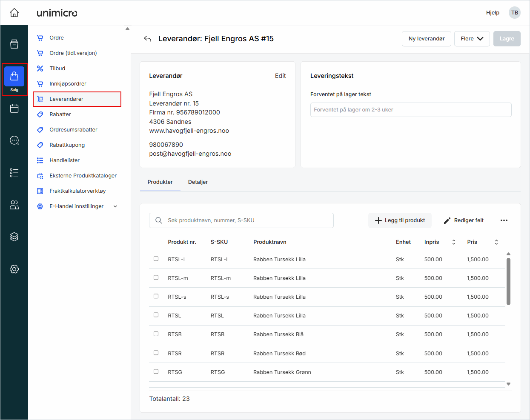Expand E-Handel innstillinger submenu
This screenshot has width=530, height=420.
click(x=115, y=206)
